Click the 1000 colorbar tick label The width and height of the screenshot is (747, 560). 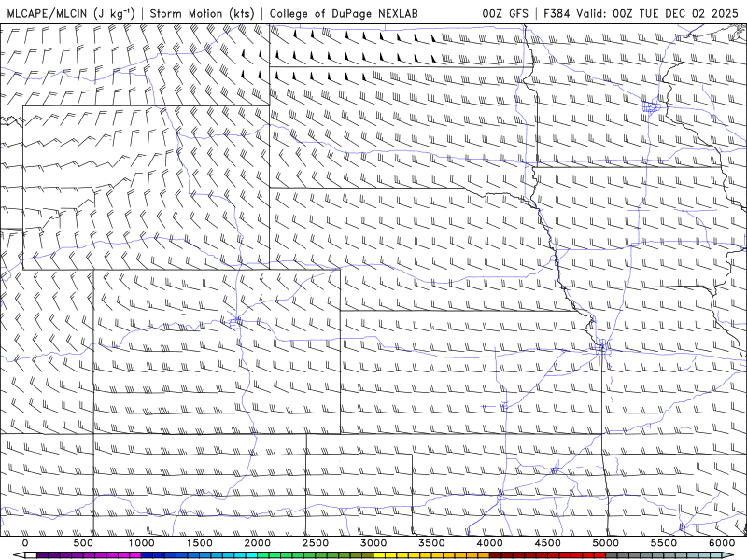[x=142, y=543]
